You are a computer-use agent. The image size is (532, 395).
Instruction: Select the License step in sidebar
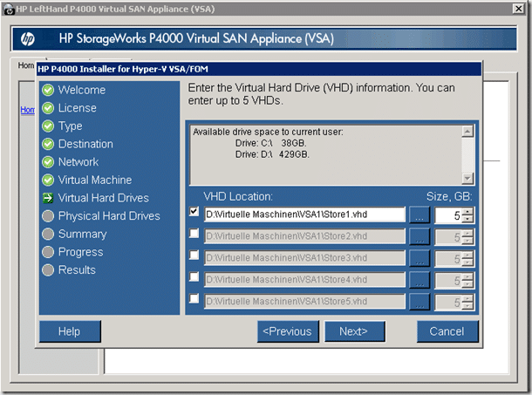click(78, 108)
